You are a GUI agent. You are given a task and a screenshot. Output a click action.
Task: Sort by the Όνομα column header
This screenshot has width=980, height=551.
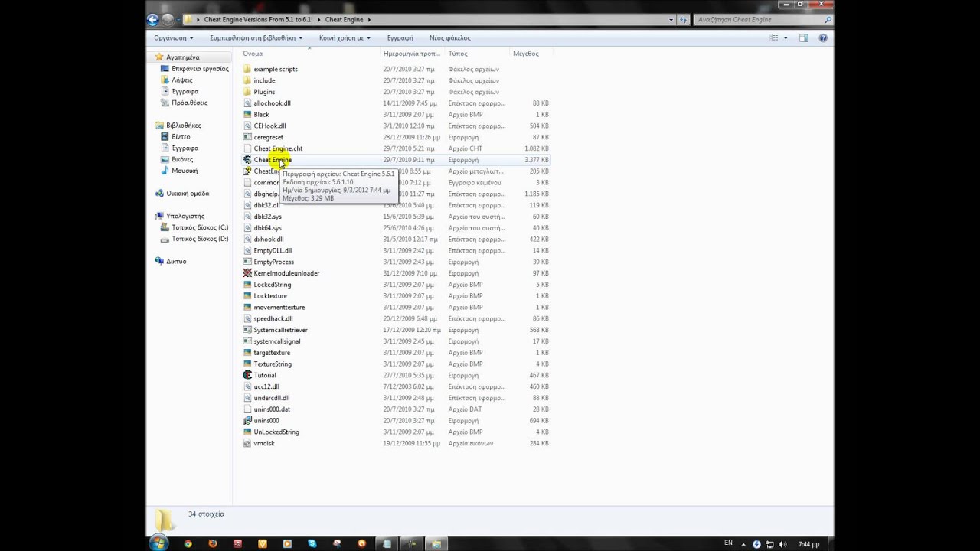tap(253, 54)
